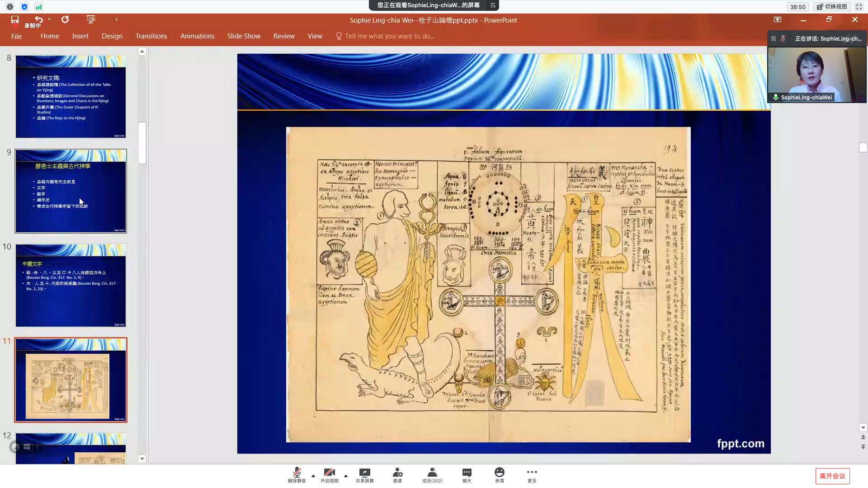Unmute with 解除静音 microphone button
This screenshot has height=488, width=868.
tap(297, 475)
